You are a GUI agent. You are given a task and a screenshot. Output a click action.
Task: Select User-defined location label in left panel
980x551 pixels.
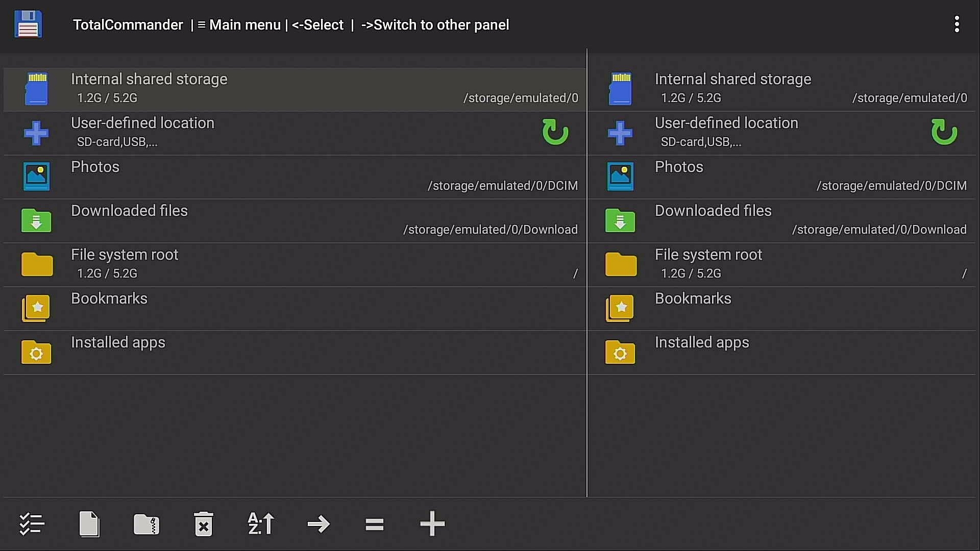pyautogui.click(x=142, y=123)
